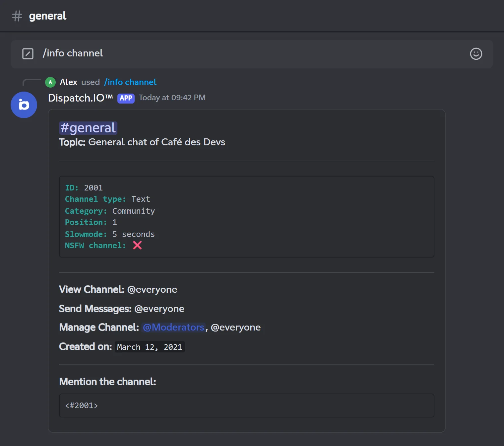Click the <#2001> mention code block
Viewport: 504px width, 446px height.
(247, 406)
